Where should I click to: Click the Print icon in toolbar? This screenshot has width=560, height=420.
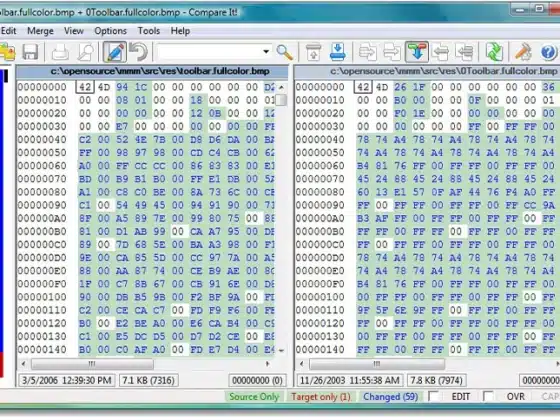point(60,52)
